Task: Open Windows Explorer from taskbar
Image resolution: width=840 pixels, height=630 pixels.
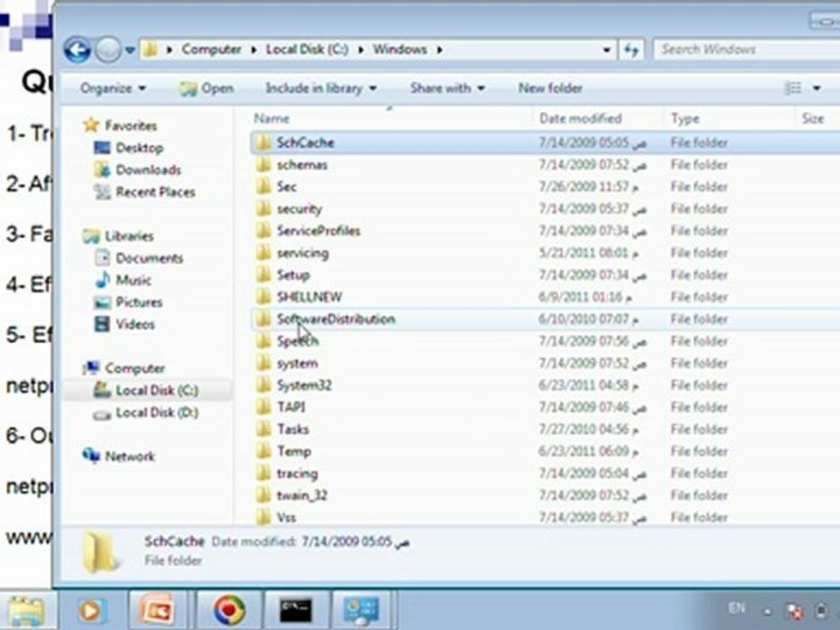Action: (x=25, y=611)
